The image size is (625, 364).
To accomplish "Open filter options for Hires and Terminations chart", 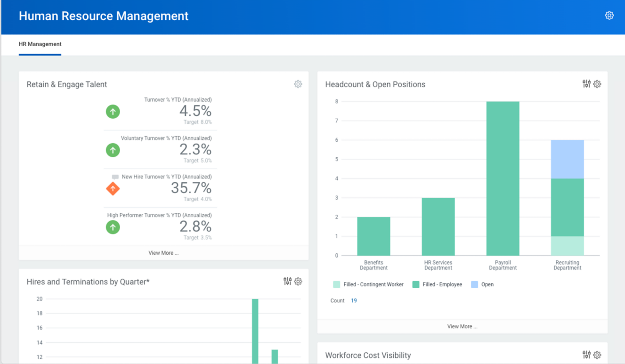I will 287,281.
